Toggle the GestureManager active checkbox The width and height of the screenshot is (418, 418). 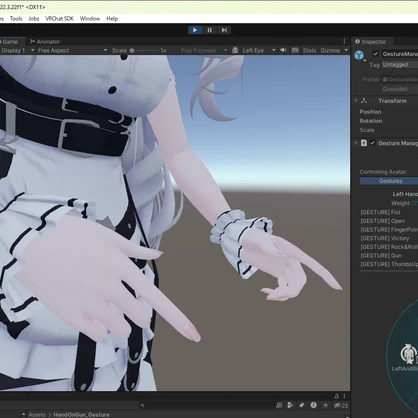coord(376,54)
